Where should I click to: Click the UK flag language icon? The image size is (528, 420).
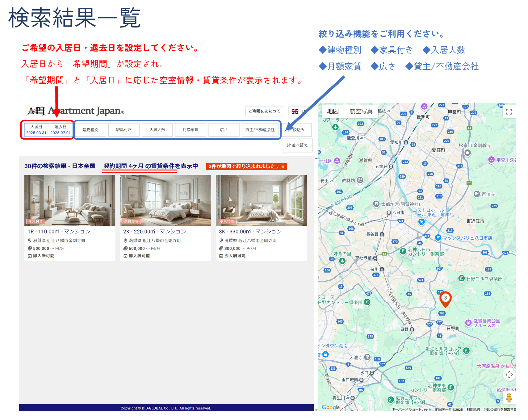coord(295,111)
